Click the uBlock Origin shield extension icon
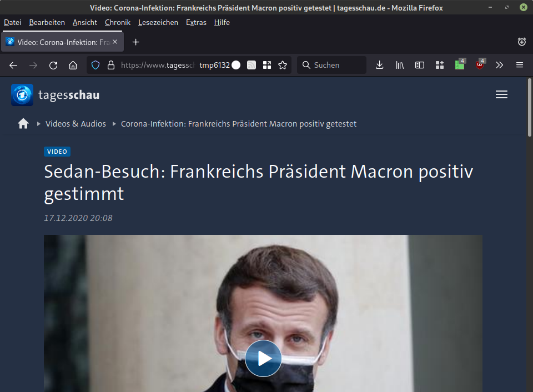Screen dimensions: 533x392 (480, 64)
